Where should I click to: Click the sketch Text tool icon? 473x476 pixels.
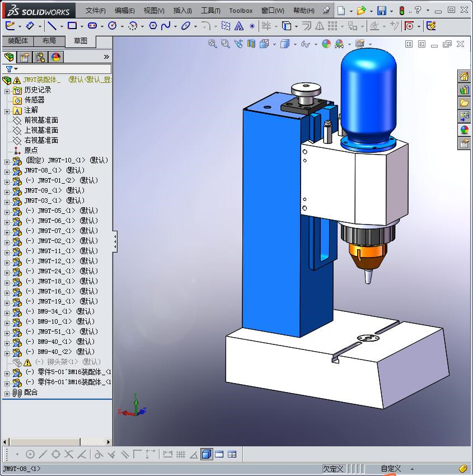239,26
